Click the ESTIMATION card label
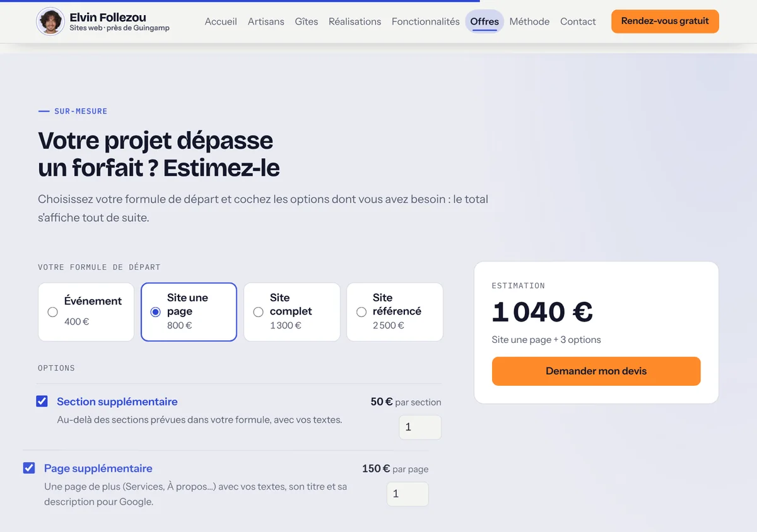Image resolution: width=757 pixels, height=532 pixels. coord(519,286)
